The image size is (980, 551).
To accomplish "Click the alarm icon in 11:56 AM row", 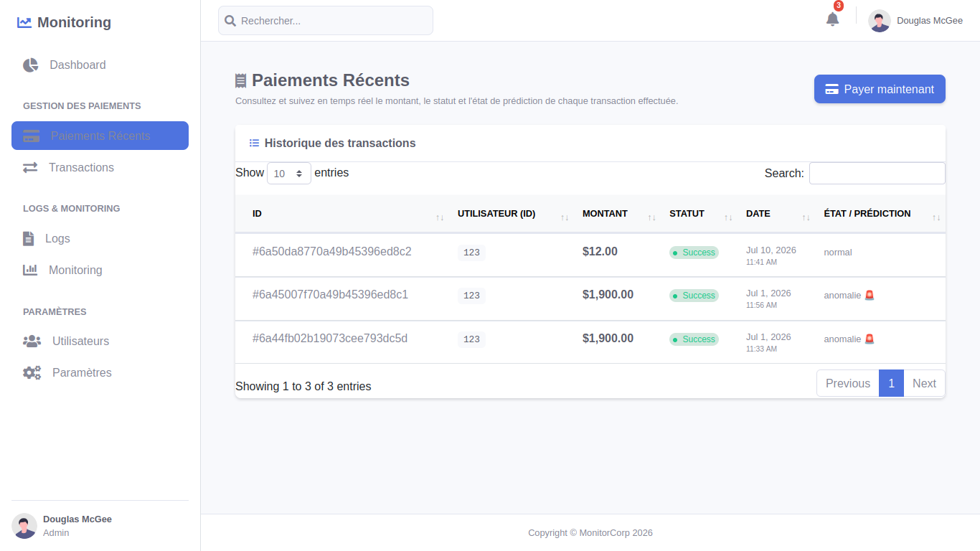I will tap(870, 295).
